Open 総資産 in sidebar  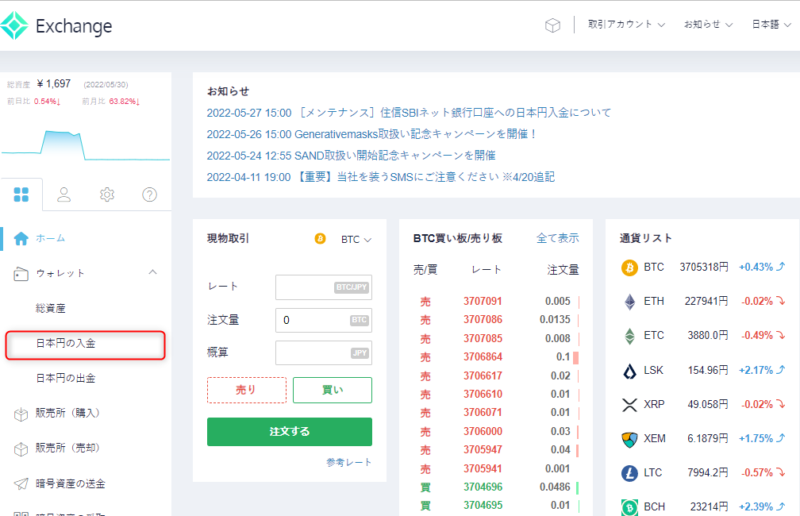click(51, 308)
